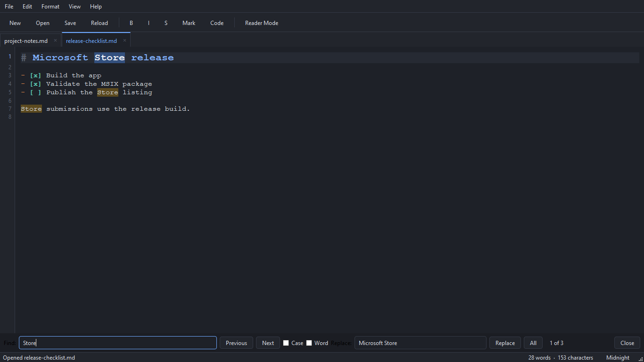Close the release-checklist.md tab
The height and width of the screenshot is (362, 644).
point(124,41)
